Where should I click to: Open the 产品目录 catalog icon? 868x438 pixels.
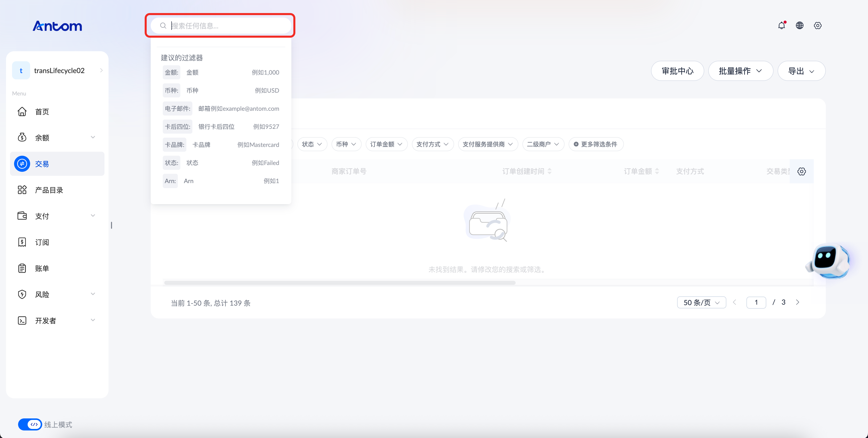point(22,190)
